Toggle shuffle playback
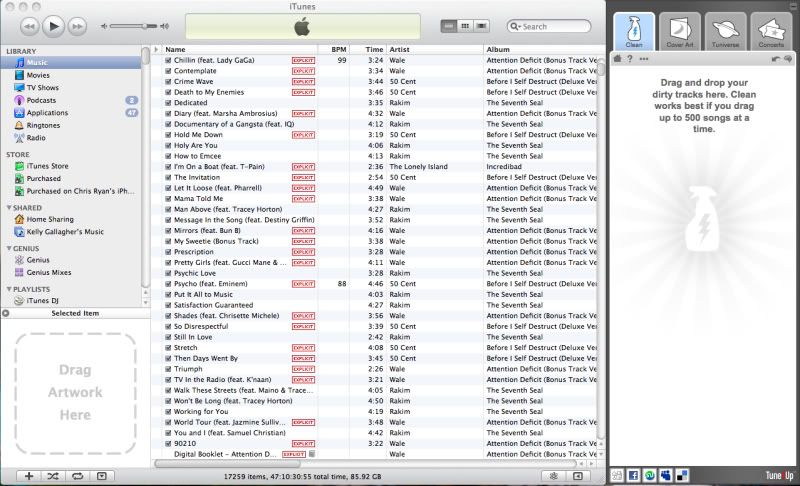Screen dimensions: 800x486 [53, 476]
